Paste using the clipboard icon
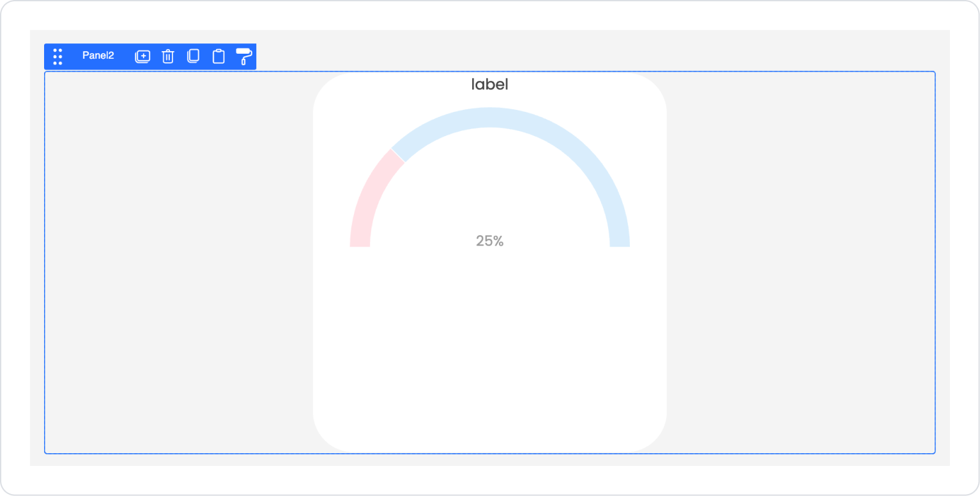Image resolution: width=980 pixels, height=496 pixels. pos(218,56)
